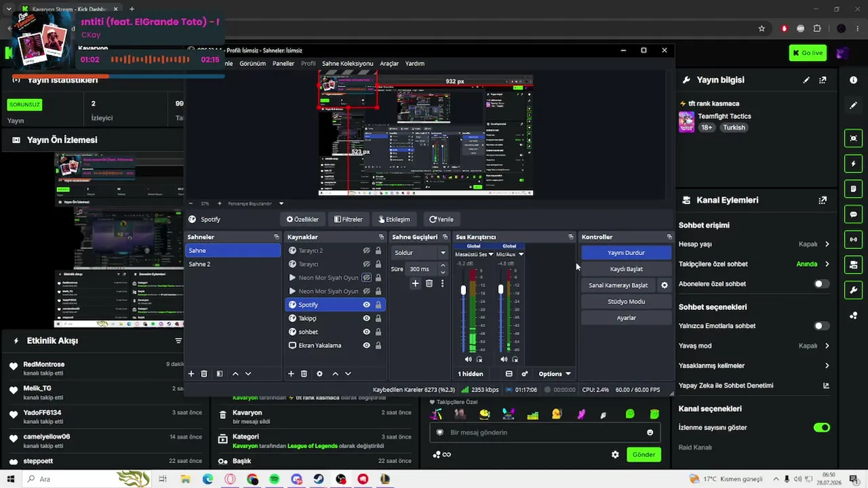Send chat message with Gönder

(x=644, y=455)
